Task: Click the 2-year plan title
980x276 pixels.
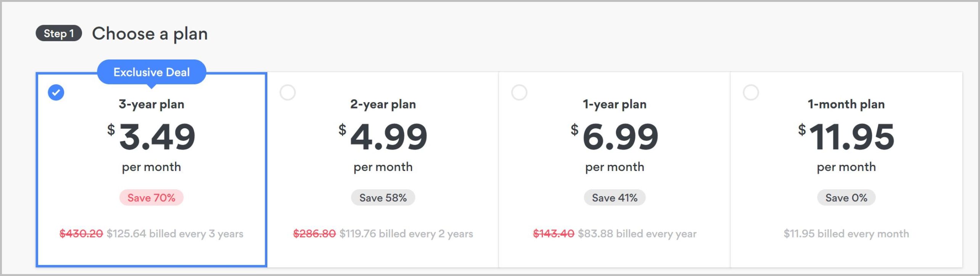Action: click(383, 104)
